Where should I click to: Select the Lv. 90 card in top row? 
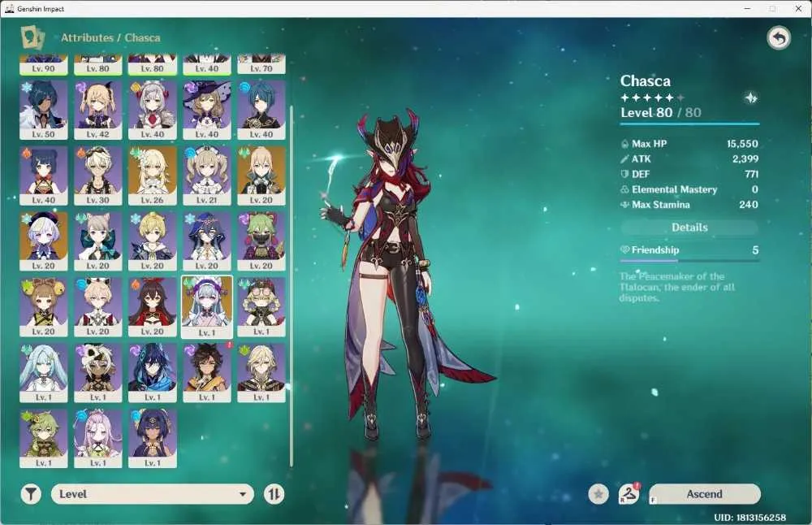pos(44,64)
